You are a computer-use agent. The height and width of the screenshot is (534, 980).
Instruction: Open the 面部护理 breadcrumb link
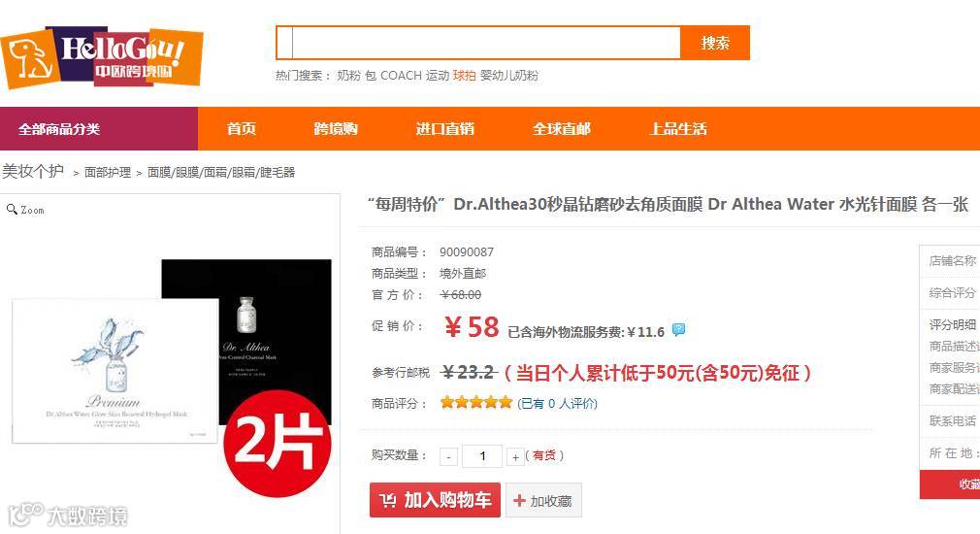(108, 172)
